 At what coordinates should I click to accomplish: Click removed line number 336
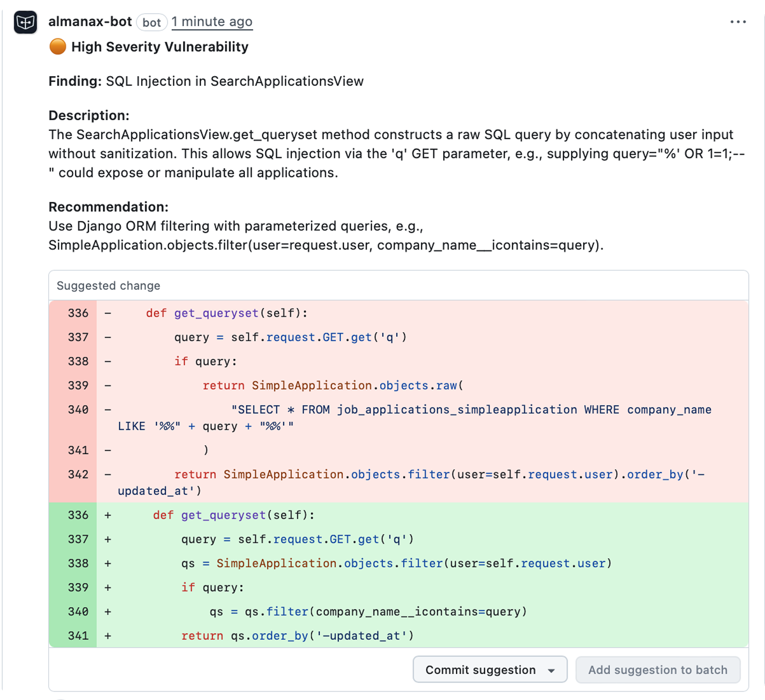tap(78, 313)
